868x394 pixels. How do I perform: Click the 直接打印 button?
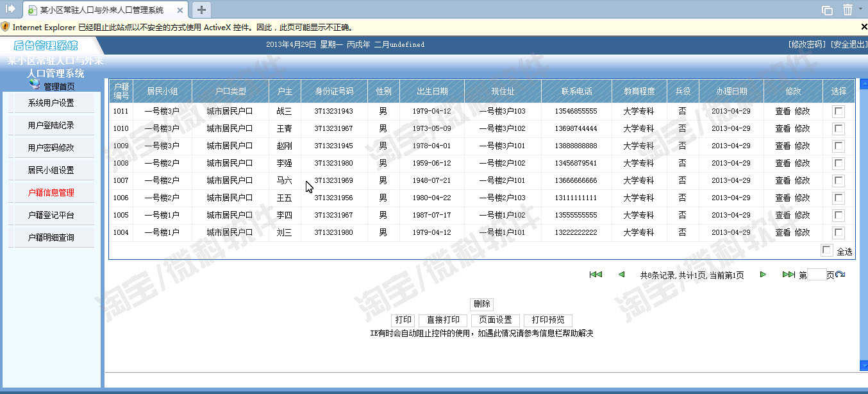point(443,320)
